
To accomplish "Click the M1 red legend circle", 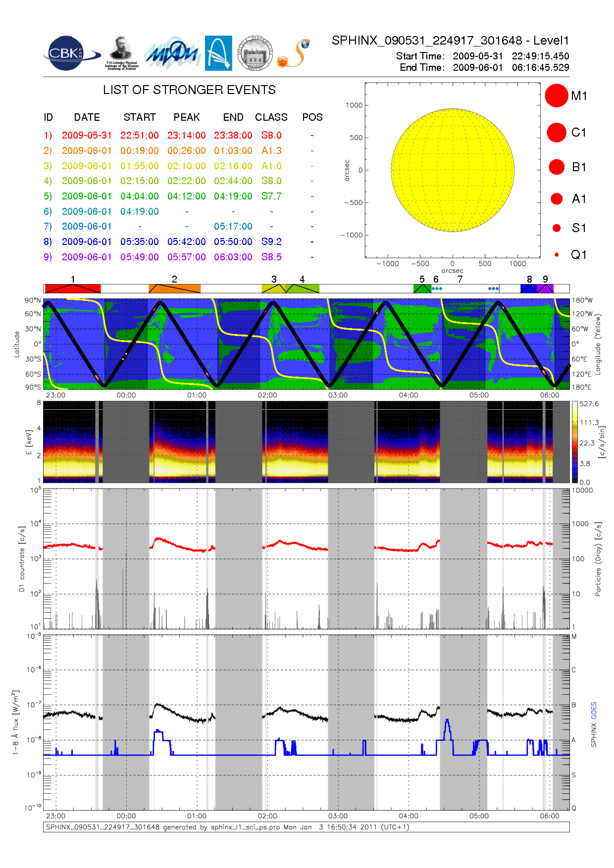I will 557,96.
